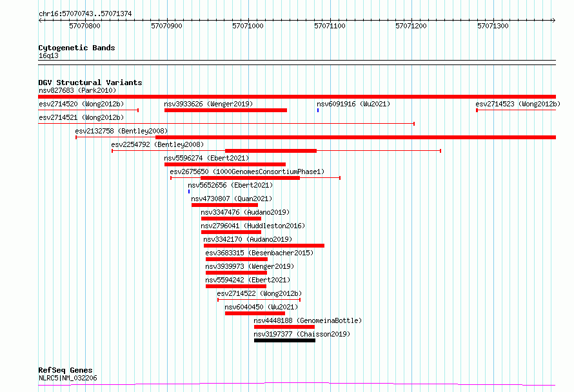574x392 pixels.
Task: Click the thick red esv2254792 segment
Action: (271, 151)
